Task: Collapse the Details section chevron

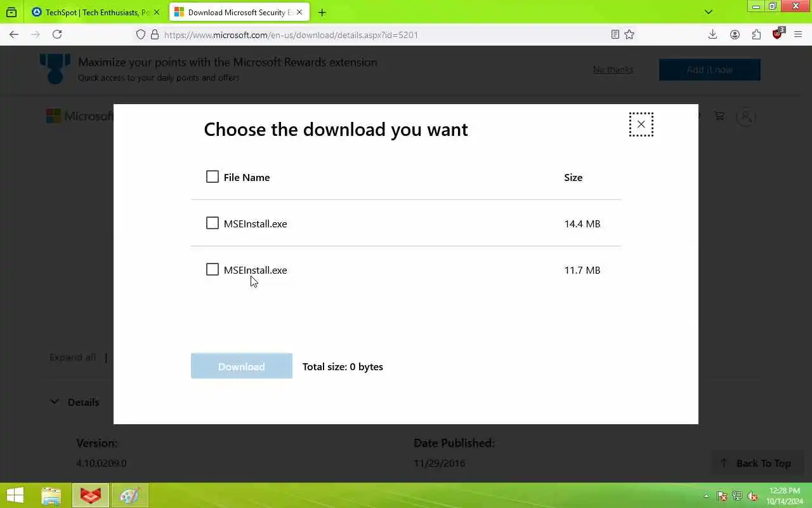Action: 55,401
